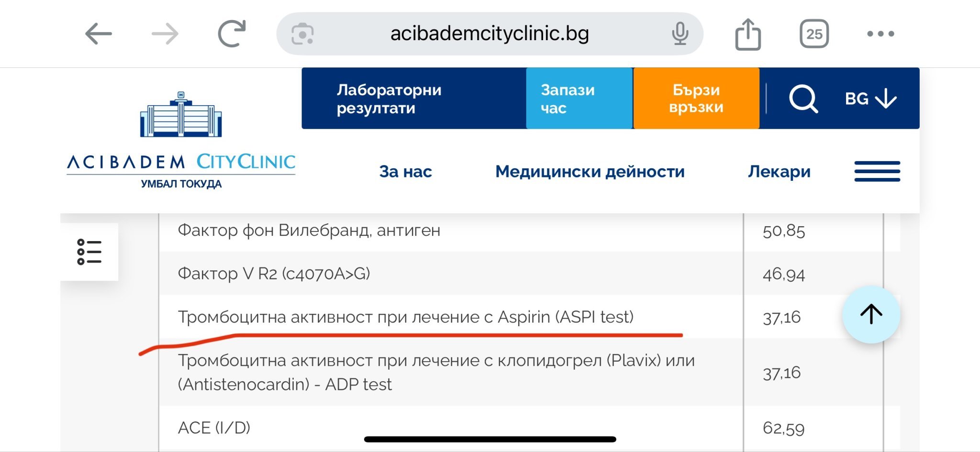
Task: Tap the camera lens search icon
Action: (302, 34)
